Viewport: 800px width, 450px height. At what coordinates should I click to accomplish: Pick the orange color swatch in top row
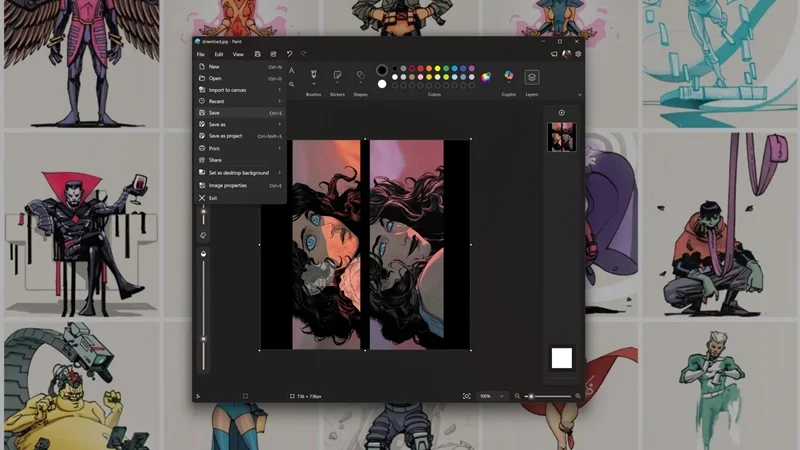coord(429,68)
